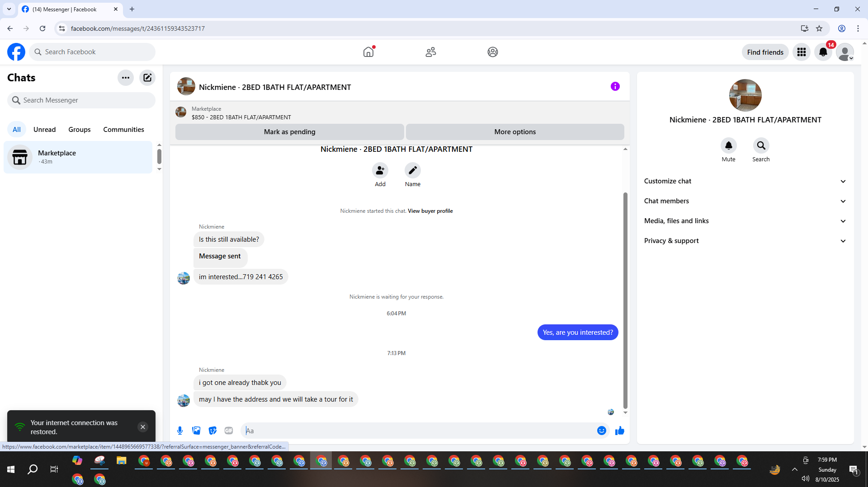Add people to the chat
This screenshot has height=487, width=868.
[x=380, y=170]
